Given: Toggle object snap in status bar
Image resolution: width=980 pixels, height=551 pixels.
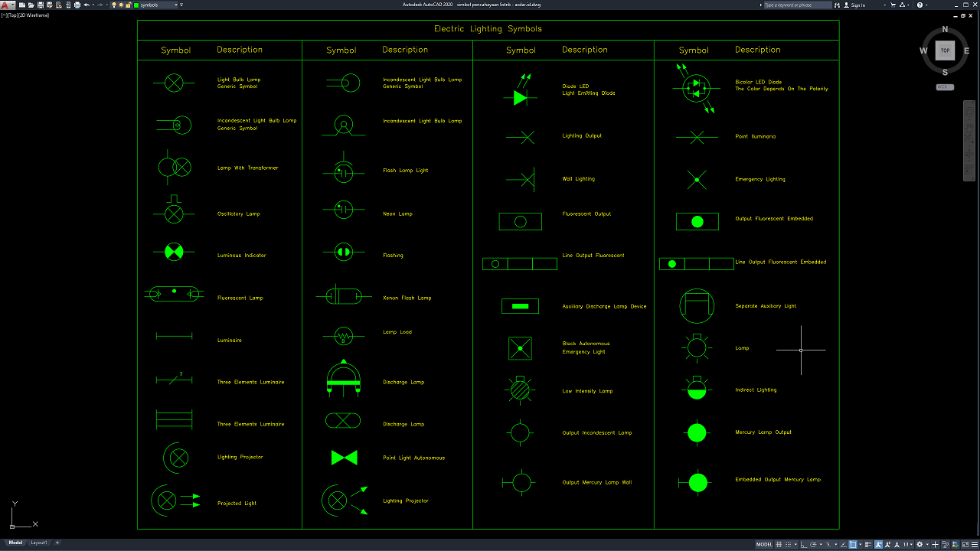Looking at the screenshot, I should coord(852,545).
